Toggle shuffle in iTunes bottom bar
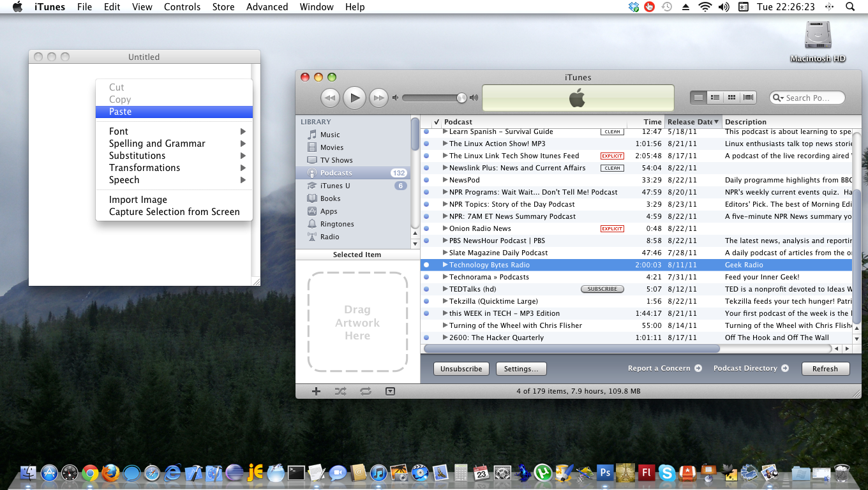This screenshot has width=868, height=490. pyautogui.click(x=340, y=391)
